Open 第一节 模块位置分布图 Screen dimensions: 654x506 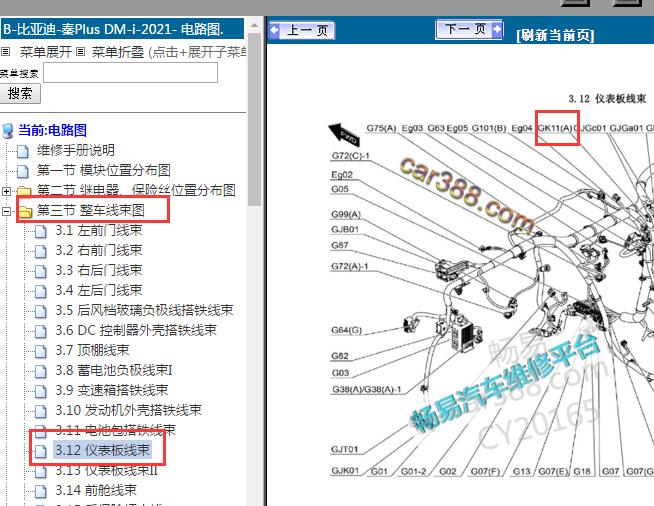click(x=103, y=170)
